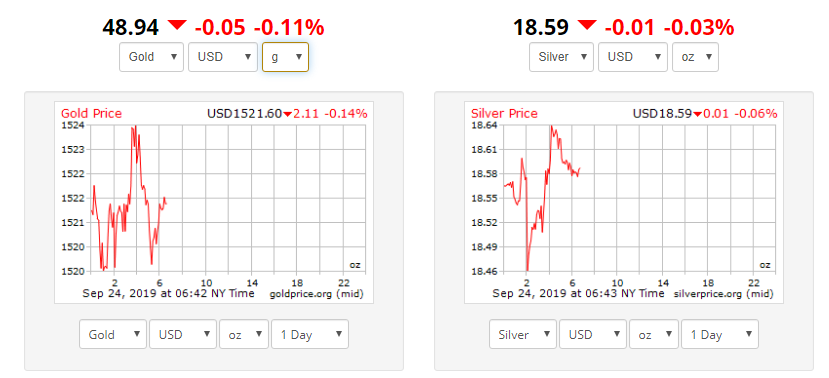This screenshot has height=378, width=829.
Task: Open the top Silver metal dropdown
Action: click(x=561, y=57)
